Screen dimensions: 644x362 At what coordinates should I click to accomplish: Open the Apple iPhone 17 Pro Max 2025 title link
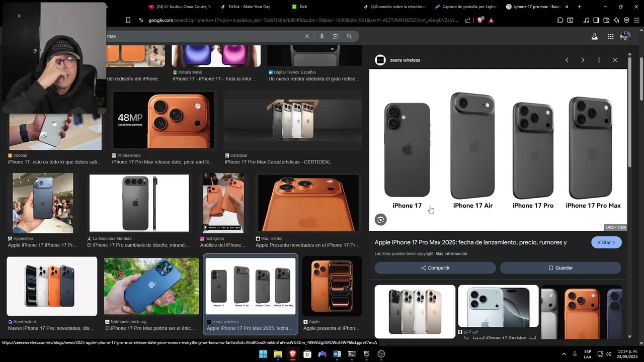click(470, 242)
